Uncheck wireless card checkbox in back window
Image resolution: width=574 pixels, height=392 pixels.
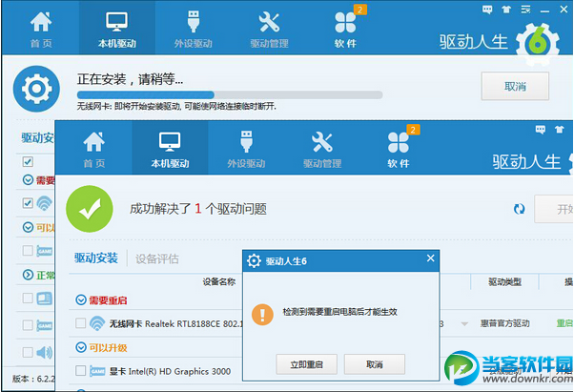point(28,203)
